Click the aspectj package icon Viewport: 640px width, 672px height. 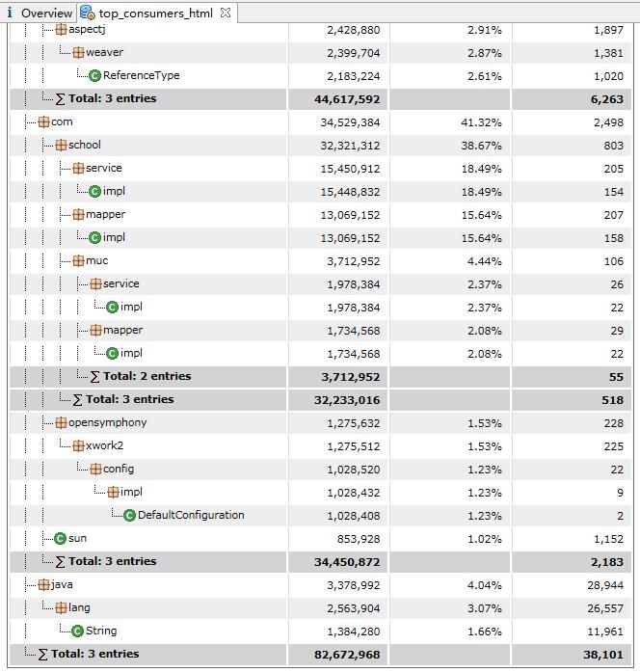pos(62,29)
